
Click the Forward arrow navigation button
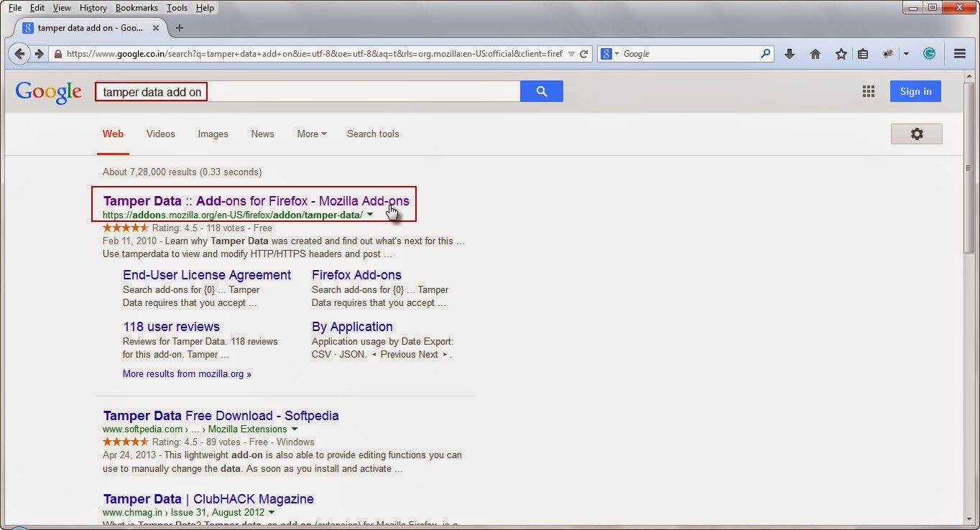(x=39, y=54)
